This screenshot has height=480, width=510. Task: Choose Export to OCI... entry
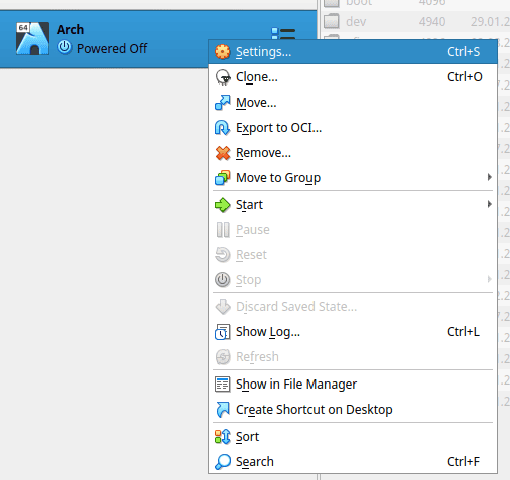tap(353, 128)
